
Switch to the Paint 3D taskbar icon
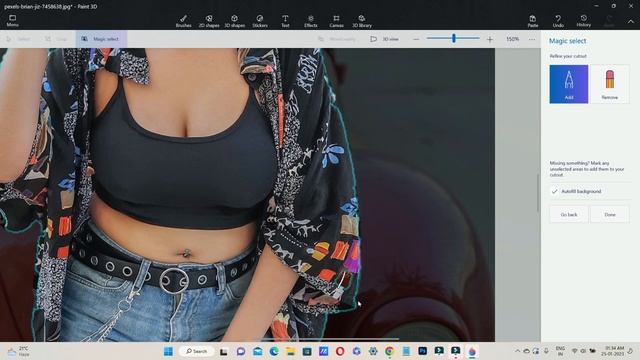[x=472, y=351]
